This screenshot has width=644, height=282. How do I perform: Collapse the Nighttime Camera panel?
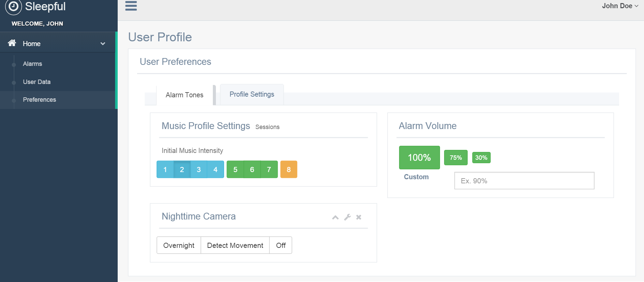pyautogui.click(x=335, y=217)
